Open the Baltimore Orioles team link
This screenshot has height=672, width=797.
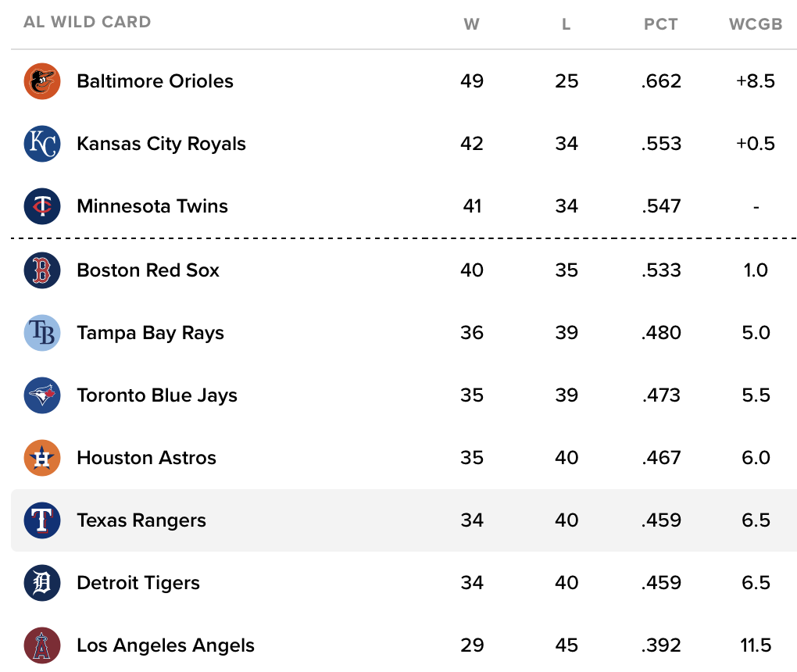pos(155,81)
